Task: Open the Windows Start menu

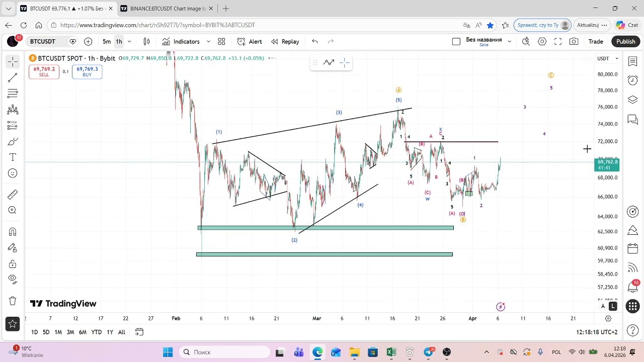Action: (168, 352)
